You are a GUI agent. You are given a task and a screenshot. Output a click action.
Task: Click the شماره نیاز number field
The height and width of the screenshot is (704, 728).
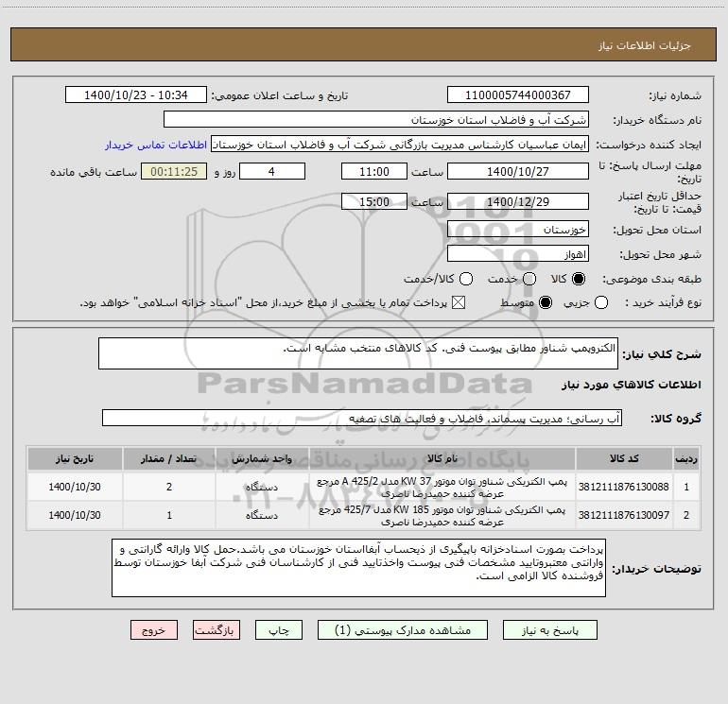(518, 94)
